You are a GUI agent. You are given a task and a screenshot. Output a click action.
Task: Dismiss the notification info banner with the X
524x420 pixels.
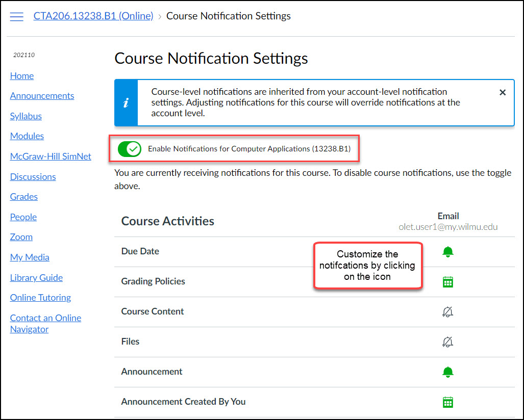point(502,92)
